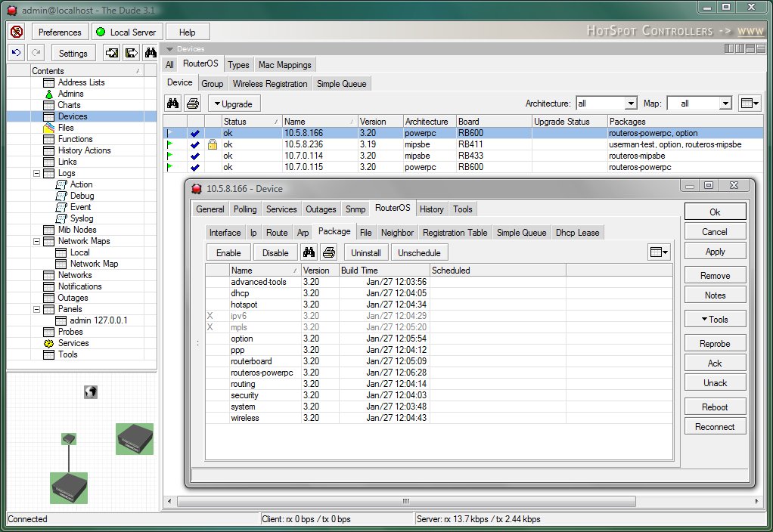Collapse the Logs tree node
This screenshot has width=773, height=532.
click(x=36, y=173)
